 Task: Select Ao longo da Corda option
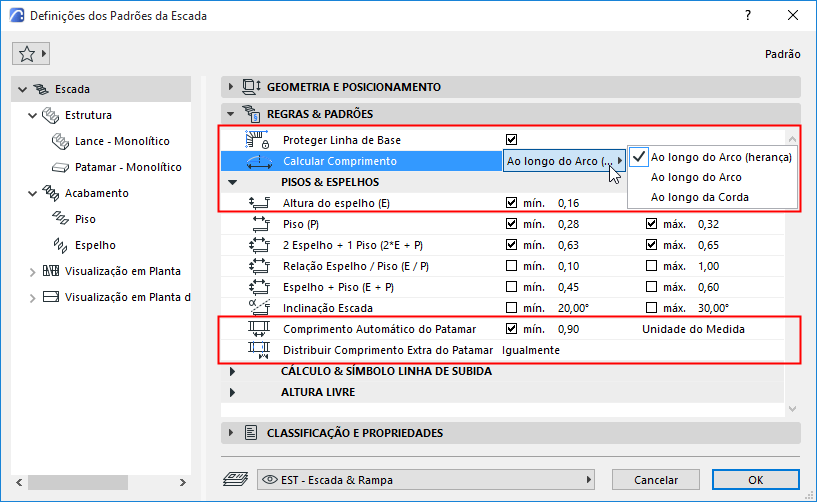[x=700, y=197]
